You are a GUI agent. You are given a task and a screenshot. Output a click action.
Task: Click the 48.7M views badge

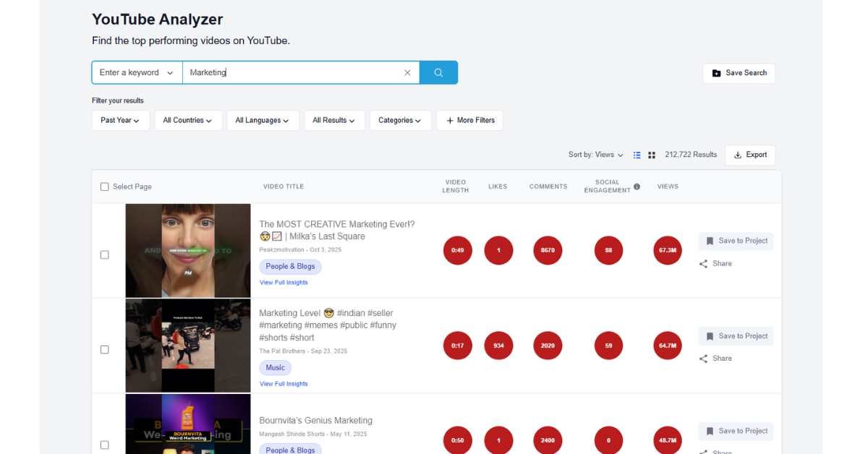668,440
